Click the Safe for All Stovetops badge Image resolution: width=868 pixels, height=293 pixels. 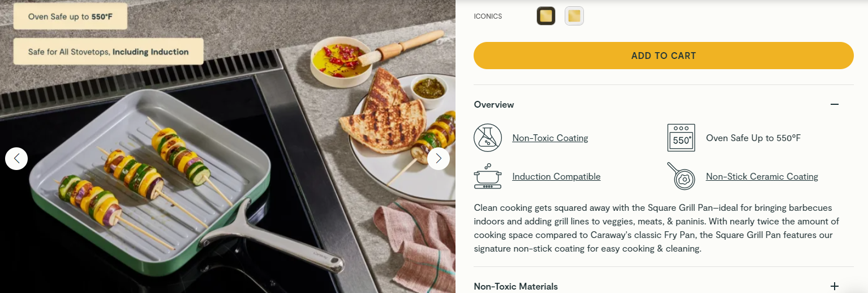[x=108, y=52]
